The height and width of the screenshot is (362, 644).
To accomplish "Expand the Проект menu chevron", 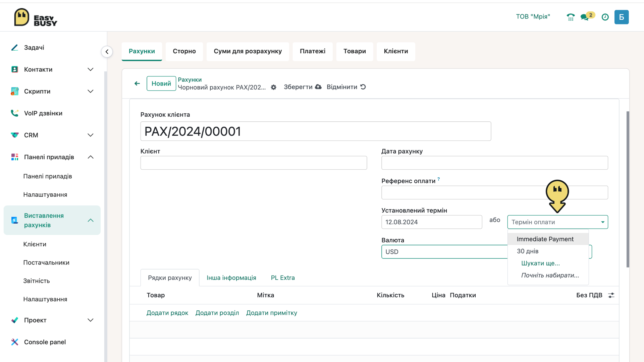I will (91, 320).
